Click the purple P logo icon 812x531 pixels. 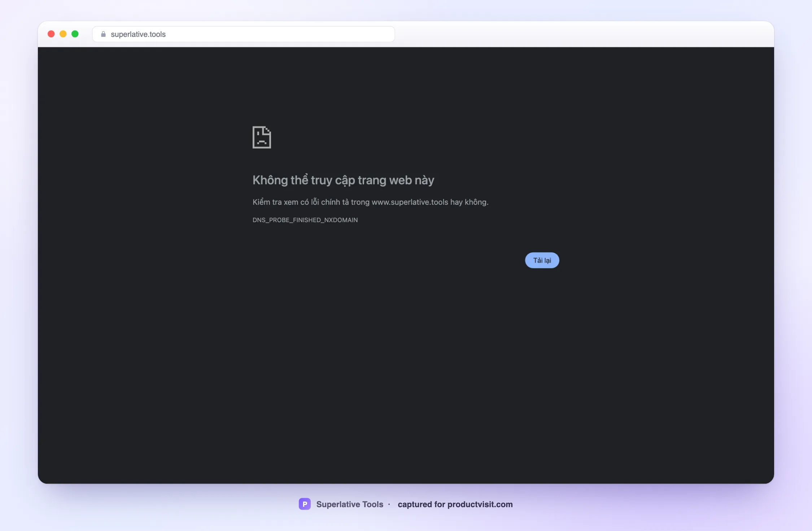point(305,504)
